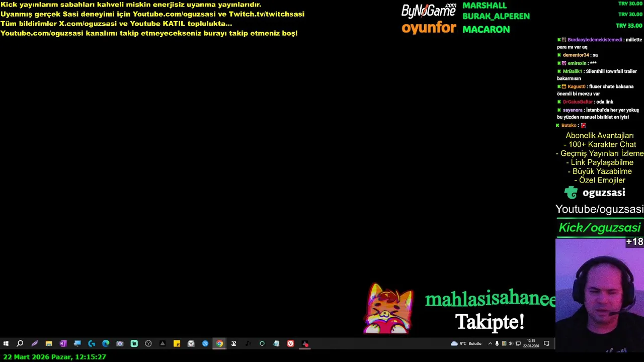Viewport: 644px width, 362px height.
Task: Click the ByNoGame.com logo
Action: point(429,10)
